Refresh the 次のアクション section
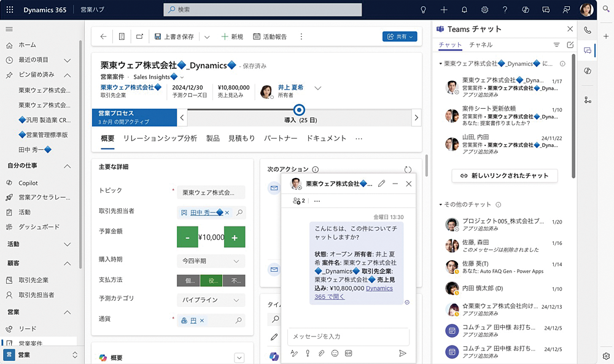This screenshot has height=364, width=614. (408, 169)
